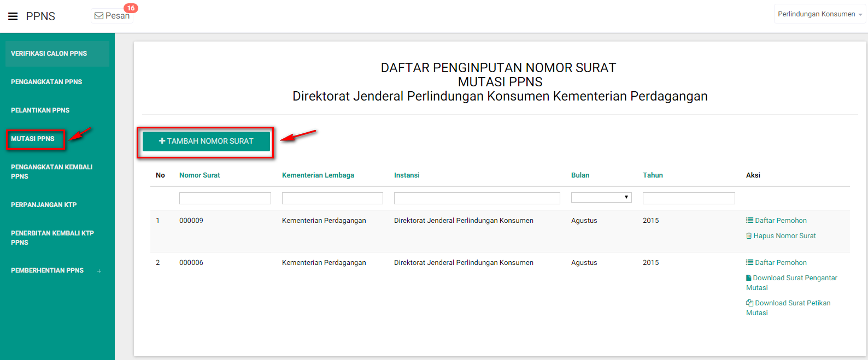Click the 16 notification badge
This screenshot has width=868, height=360.
coord(131,8)
